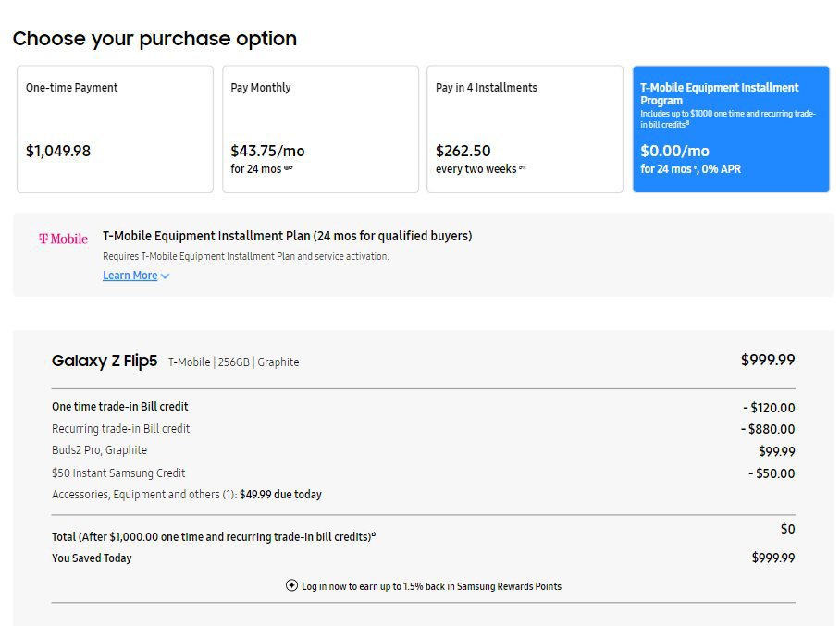This screenshot has width=840, height=626.
Task: Click 'Buds2 Pro, Graphite' line item
Action: [99, 450]
